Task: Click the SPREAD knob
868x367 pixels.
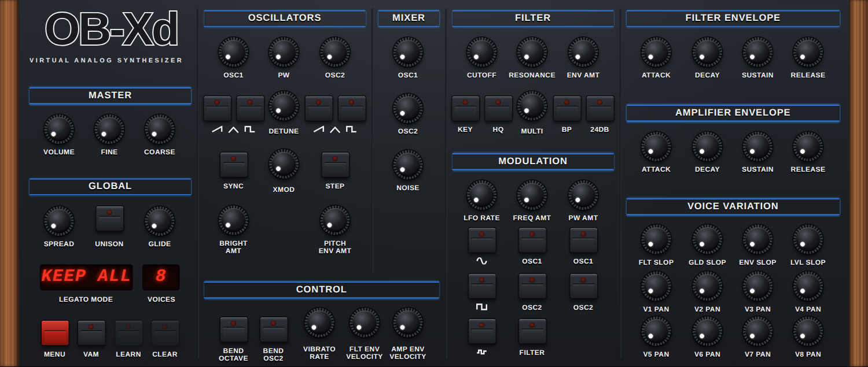Action: (x=59, y=221)
